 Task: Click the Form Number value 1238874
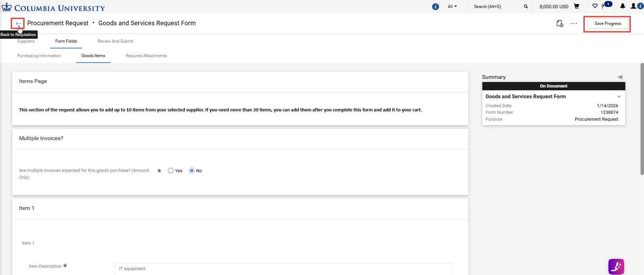click(x=609, y=112)
